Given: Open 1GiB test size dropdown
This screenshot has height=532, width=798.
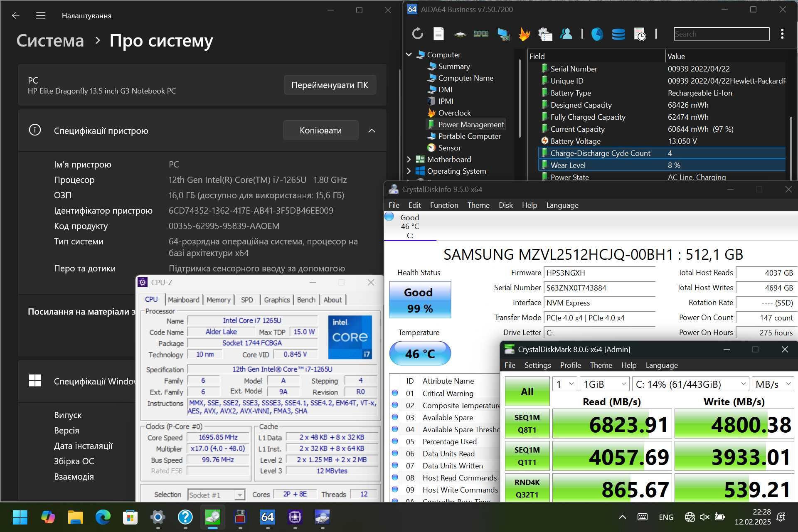Looking at the screenshot, I should [604, 384].
